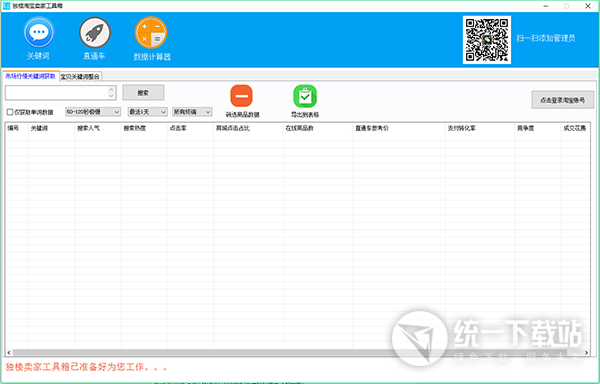600x384 pixels.
Task: Click the app icon in title bar
Action: (6, 6)
